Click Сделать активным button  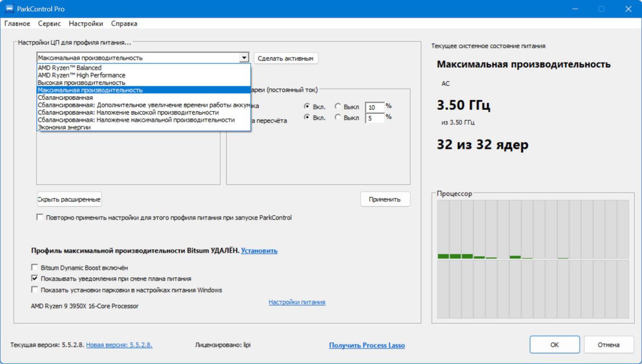[285, 58]
